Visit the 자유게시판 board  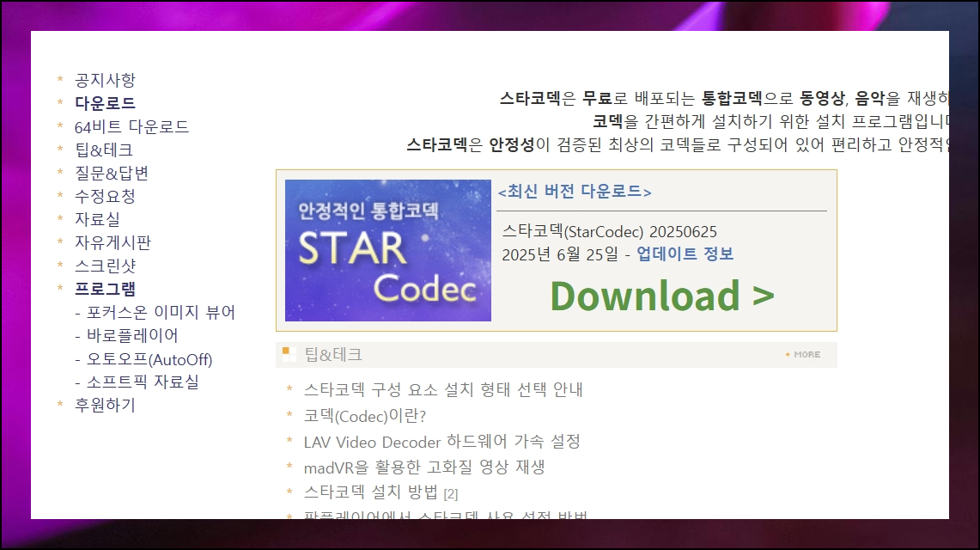(113, 242)
